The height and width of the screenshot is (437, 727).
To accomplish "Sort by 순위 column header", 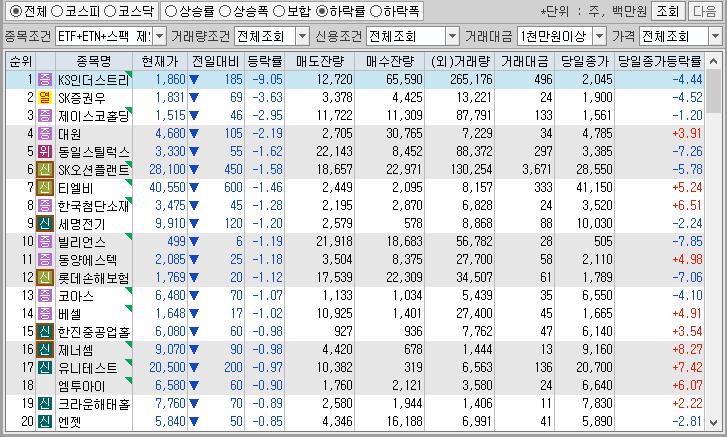I will (21, 61).
